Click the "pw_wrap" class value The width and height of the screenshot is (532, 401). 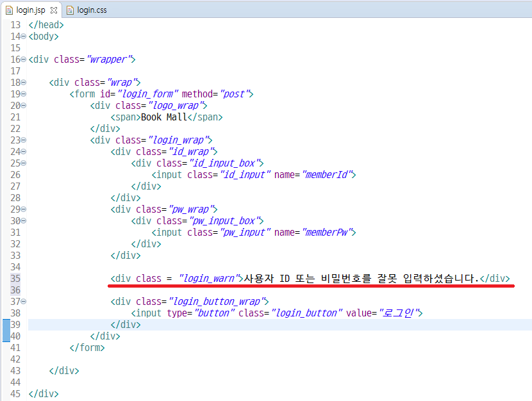[x=191, y=209]
